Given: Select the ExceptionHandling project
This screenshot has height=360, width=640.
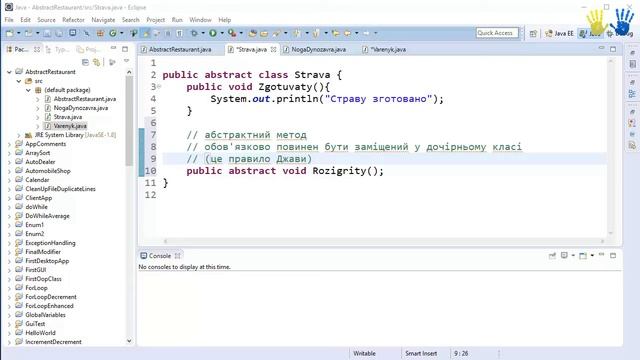Looking at the screenshot, I should coord(50,243).
